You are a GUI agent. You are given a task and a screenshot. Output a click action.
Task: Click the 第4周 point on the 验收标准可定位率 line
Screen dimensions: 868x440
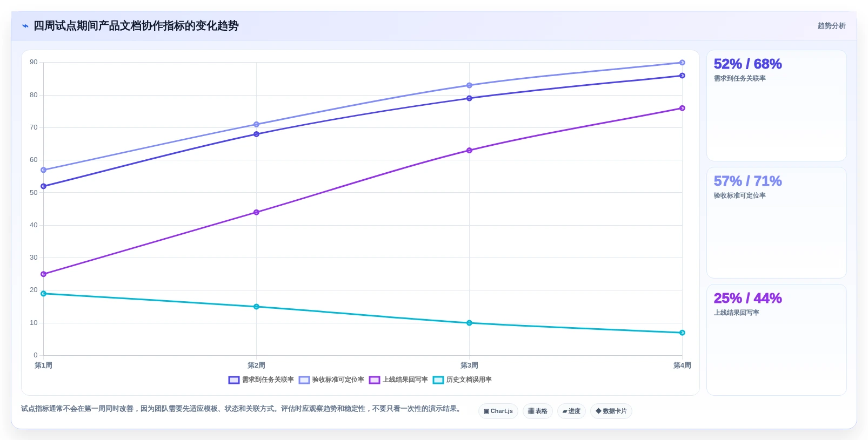[682, 63]
